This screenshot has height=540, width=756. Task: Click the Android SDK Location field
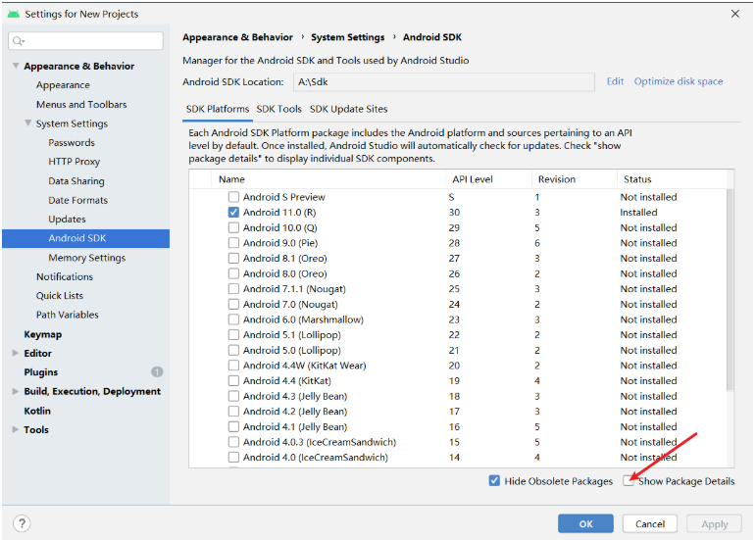point(443,82)
